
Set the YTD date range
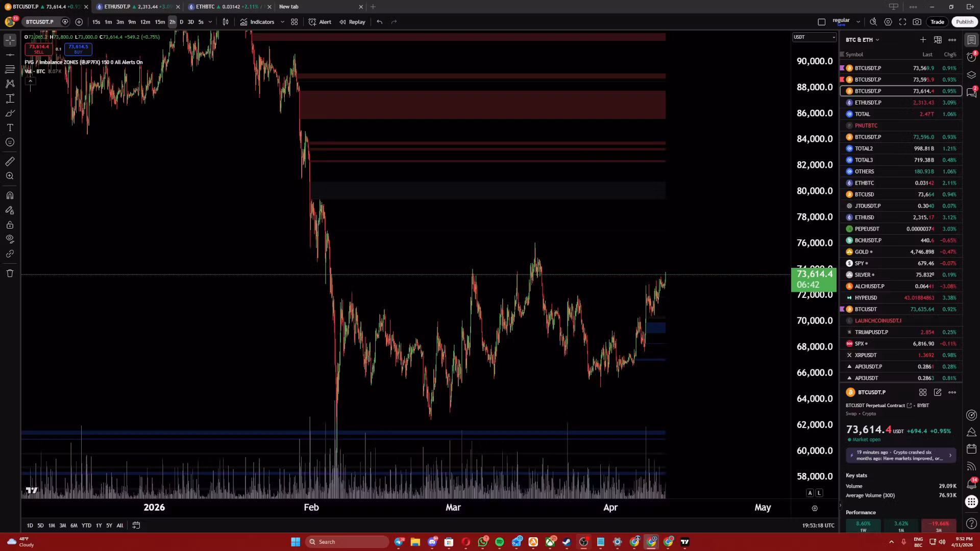[x=86, y=525]
